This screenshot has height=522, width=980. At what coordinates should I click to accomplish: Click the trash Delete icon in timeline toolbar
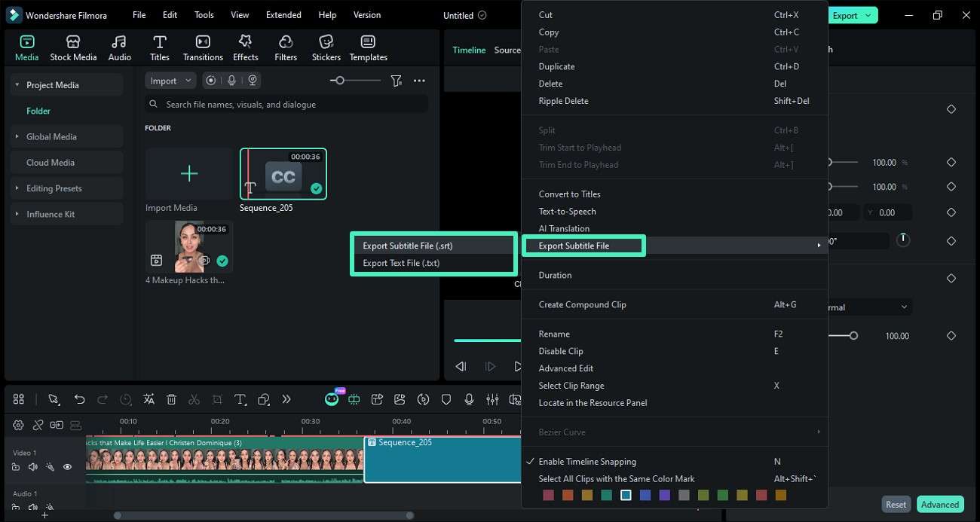(x=171, y=399)
